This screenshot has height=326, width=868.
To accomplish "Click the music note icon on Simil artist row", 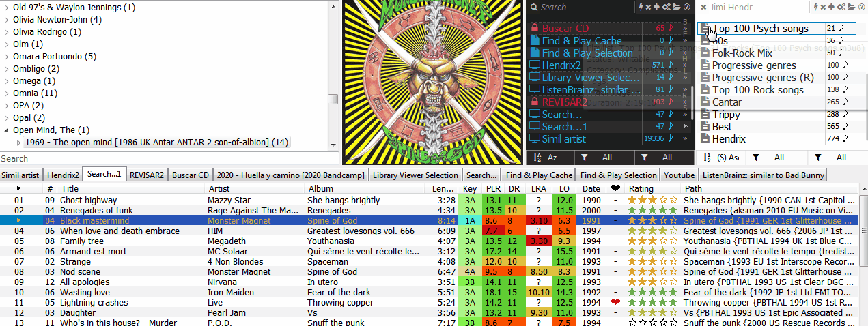I will [671, 139].
